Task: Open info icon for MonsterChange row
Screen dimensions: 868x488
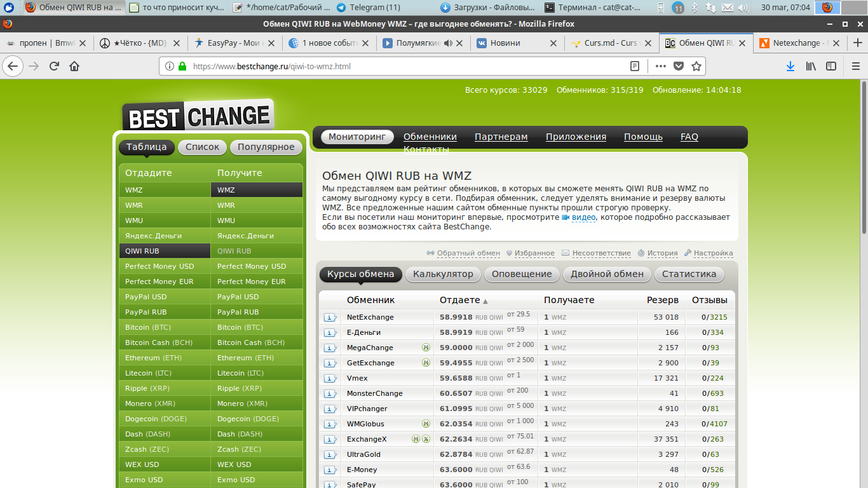Action: pyautogui.click(x=330, y=393)
